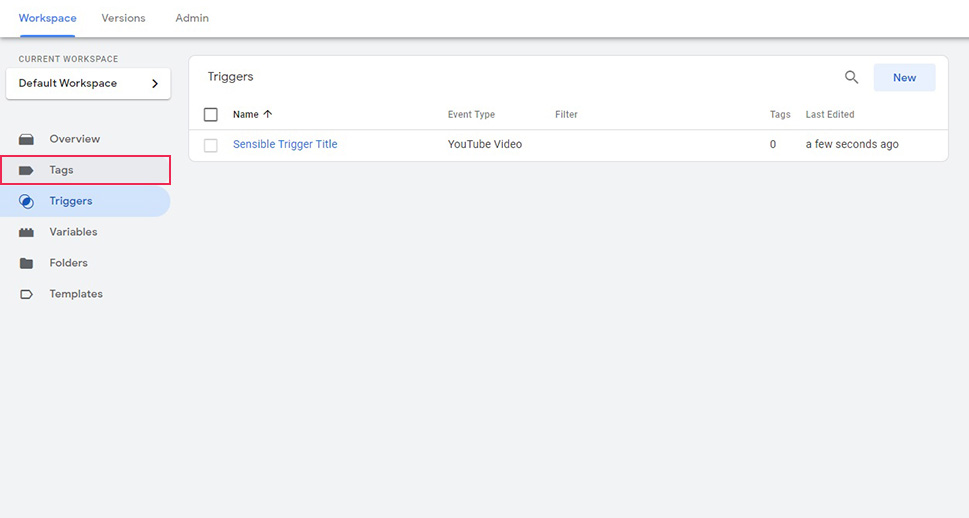Click the Default Workspace name

pyautogui.click(x=67, y=83)
